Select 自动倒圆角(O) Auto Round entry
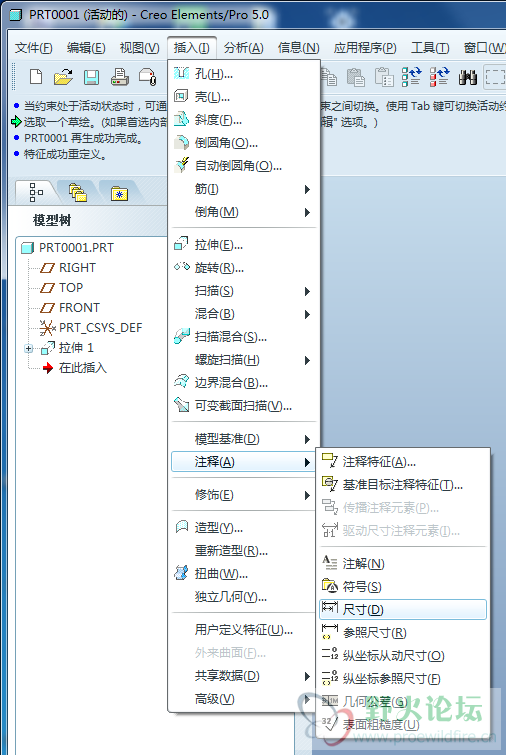This screenshot has width=506, height=755. click(x=244, y=166)
